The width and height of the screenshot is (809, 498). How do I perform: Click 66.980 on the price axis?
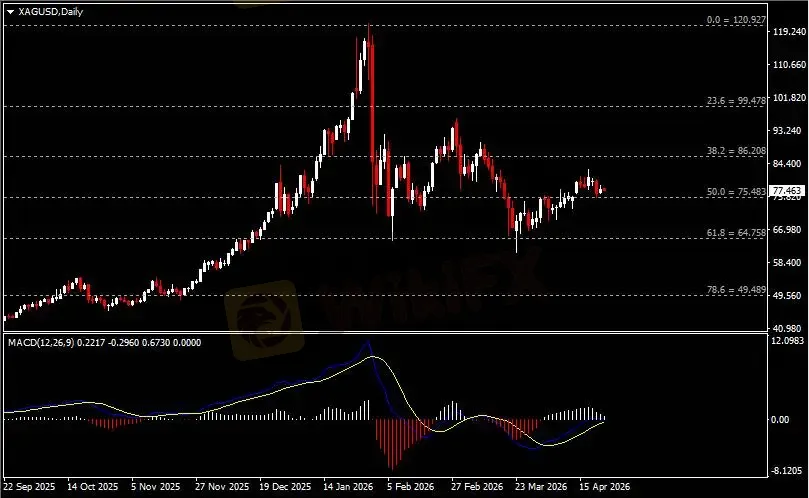click(789, 229)
